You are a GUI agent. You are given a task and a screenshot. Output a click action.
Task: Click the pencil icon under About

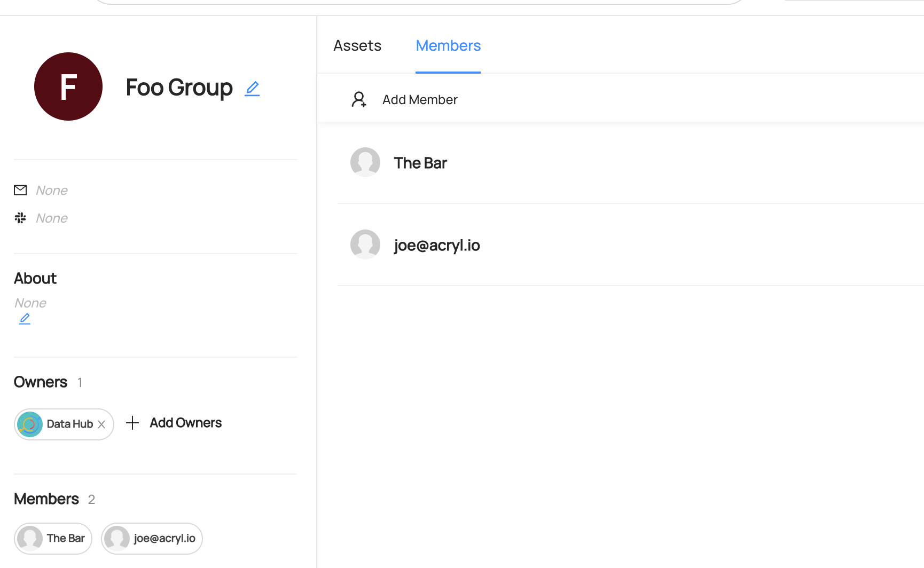[x=25, y=318]
